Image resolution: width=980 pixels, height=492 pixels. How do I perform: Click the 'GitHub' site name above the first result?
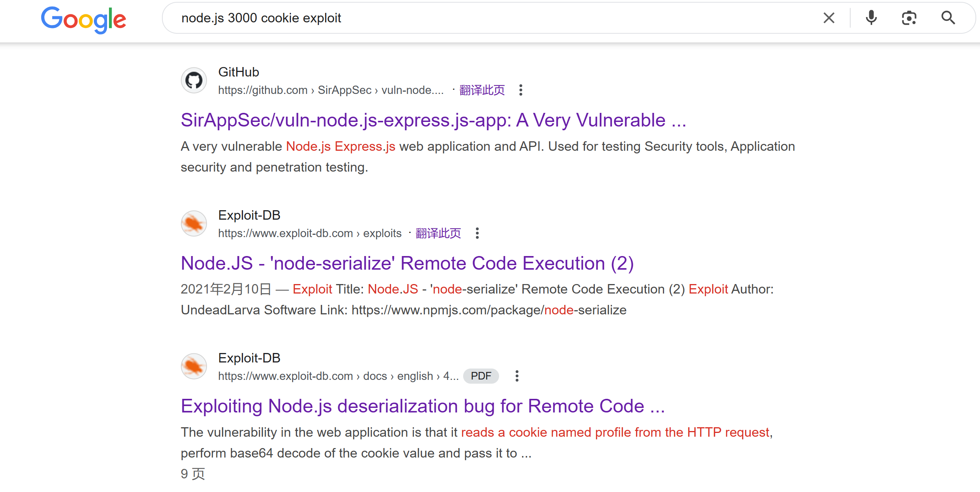[238, 72]
